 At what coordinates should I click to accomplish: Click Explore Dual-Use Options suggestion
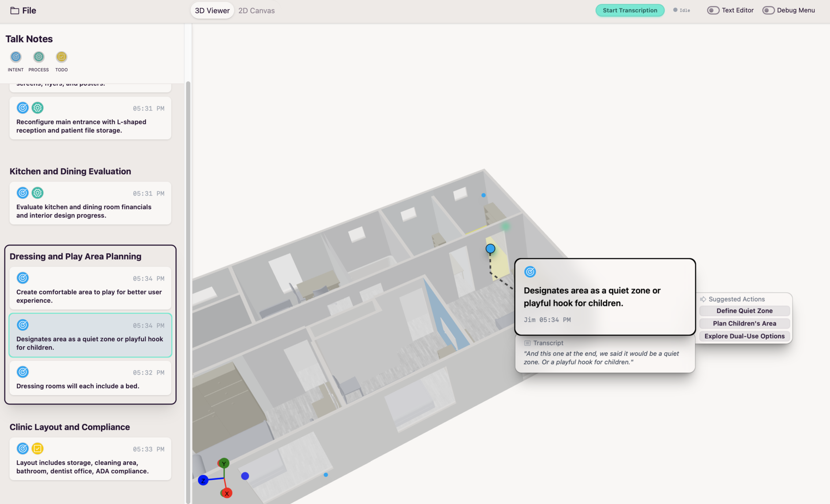tap(744, 336)
